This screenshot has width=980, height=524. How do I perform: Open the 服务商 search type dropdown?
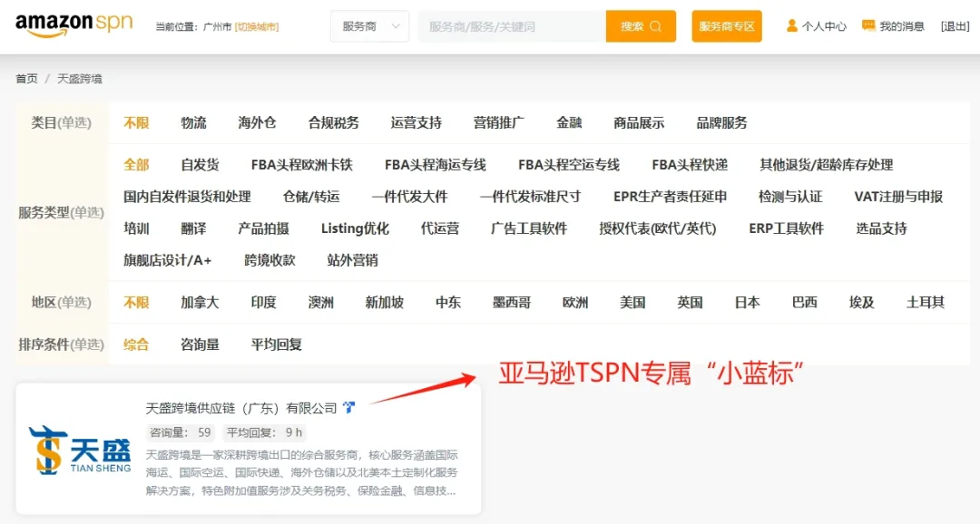pos(369,26)
